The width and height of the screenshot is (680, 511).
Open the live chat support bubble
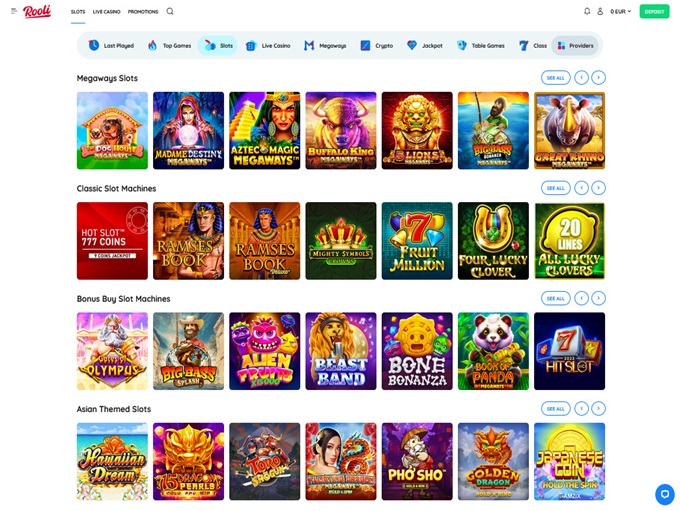(665, 494)
